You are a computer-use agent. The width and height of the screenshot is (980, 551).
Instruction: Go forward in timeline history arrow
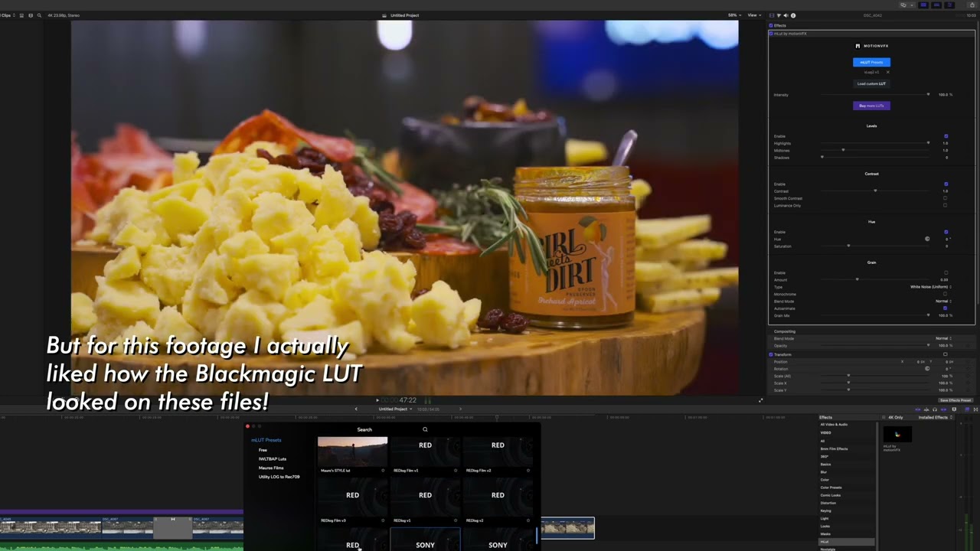pyautogui.click(x=460, y=409)
